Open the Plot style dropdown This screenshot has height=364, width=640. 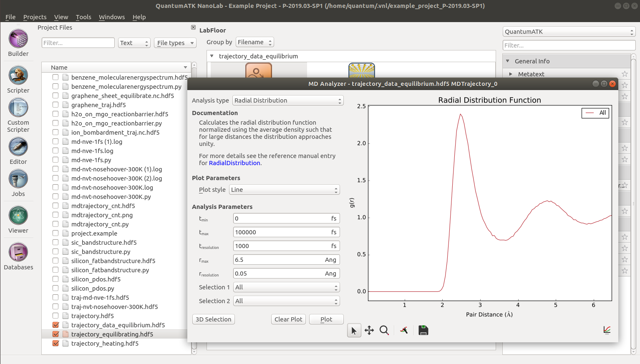click(285, 190)
